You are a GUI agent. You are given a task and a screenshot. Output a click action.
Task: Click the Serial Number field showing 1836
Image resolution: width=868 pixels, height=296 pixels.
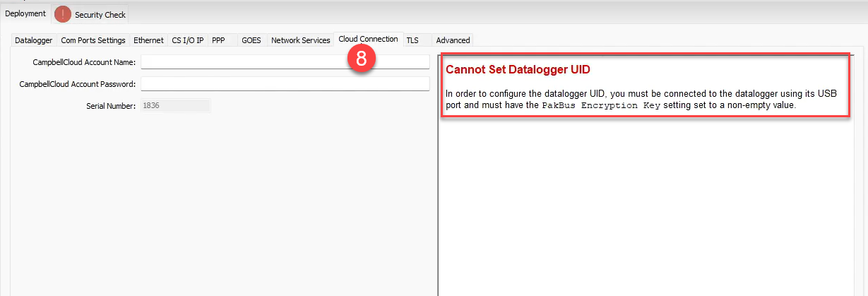tap(175, 106)
